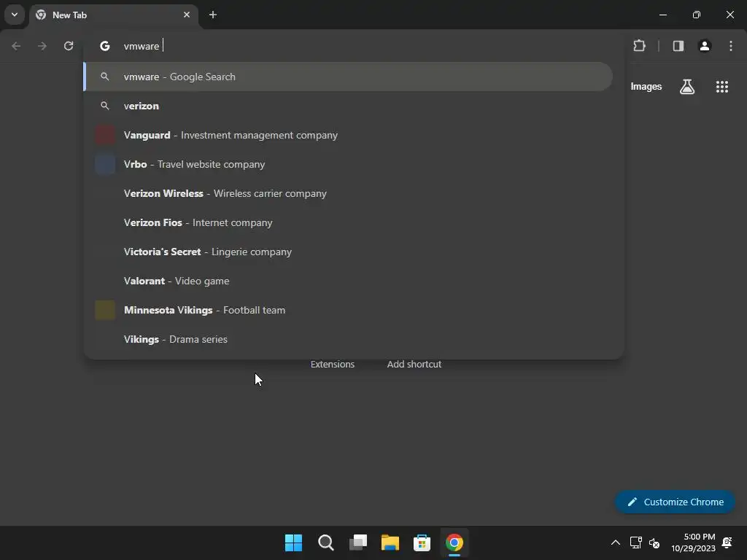Open Windows taskbar search
This screenshot has height=560, width=747.
tap(326, 542)
